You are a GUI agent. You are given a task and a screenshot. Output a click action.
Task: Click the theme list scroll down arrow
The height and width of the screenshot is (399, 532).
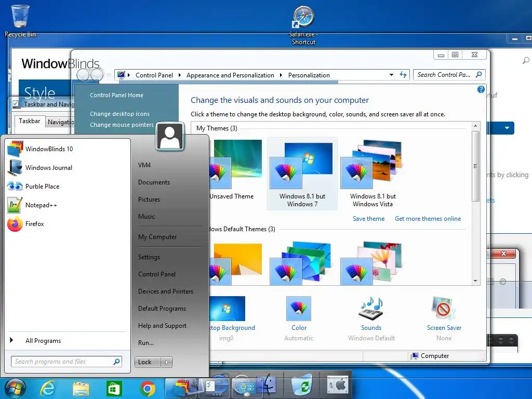coord(475,281)
